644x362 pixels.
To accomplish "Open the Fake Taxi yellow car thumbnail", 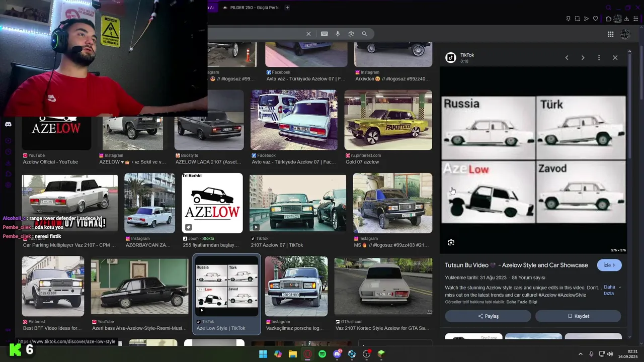I will (x=388, y=120).
